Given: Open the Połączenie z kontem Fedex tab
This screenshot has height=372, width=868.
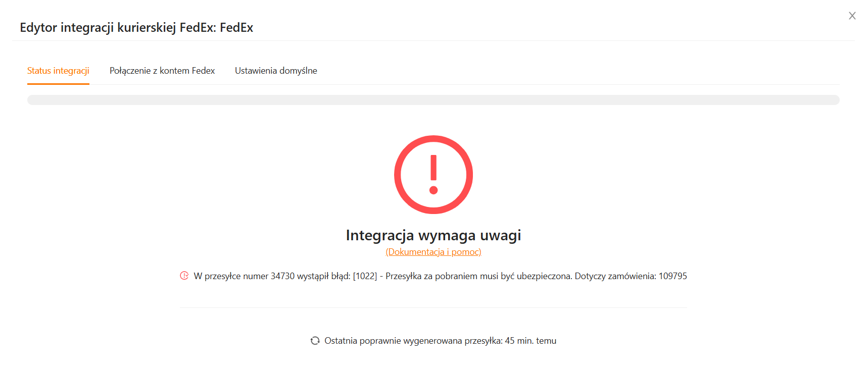Looking at the screenshot, I should [x=162, y=71].
